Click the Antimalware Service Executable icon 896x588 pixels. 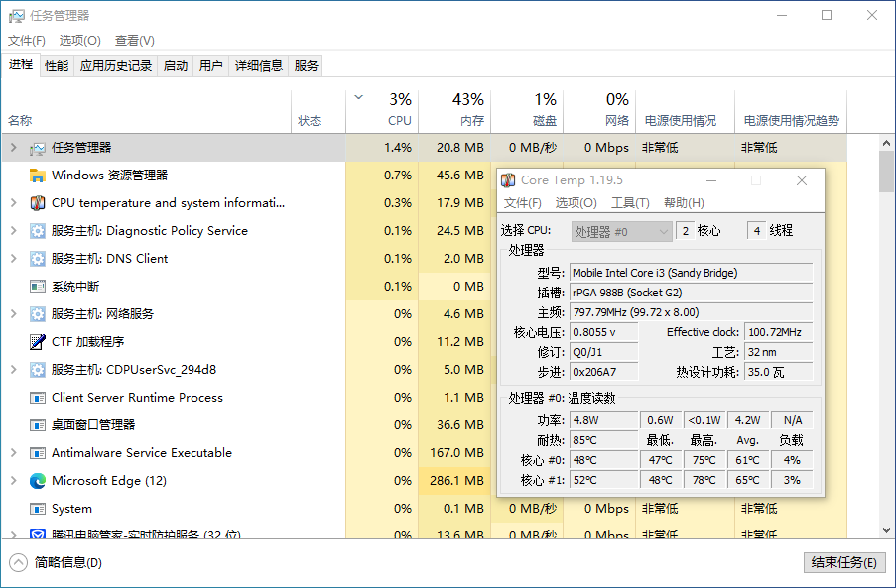point(38,453)
